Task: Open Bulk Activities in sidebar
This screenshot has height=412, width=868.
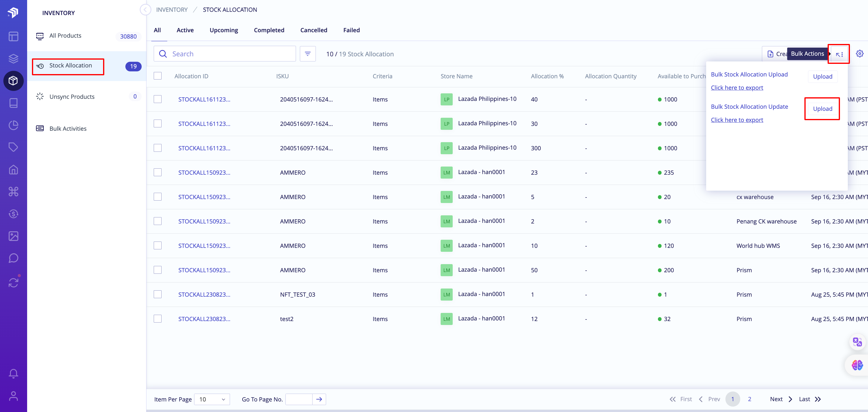Action: tap(87, 129)
